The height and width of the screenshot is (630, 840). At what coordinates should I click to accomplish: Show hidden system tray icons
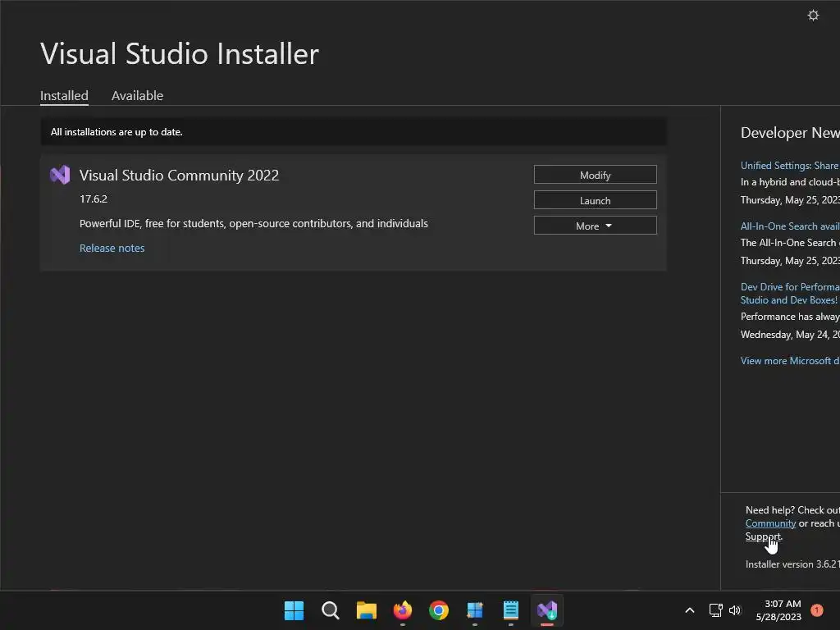[x=690, y=610]
